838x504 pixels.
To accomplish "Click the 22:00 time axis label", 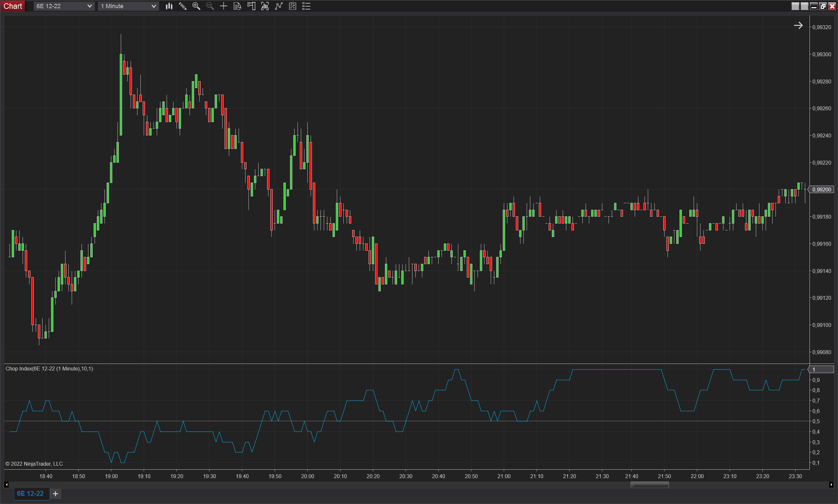I will tap(697, 476).
